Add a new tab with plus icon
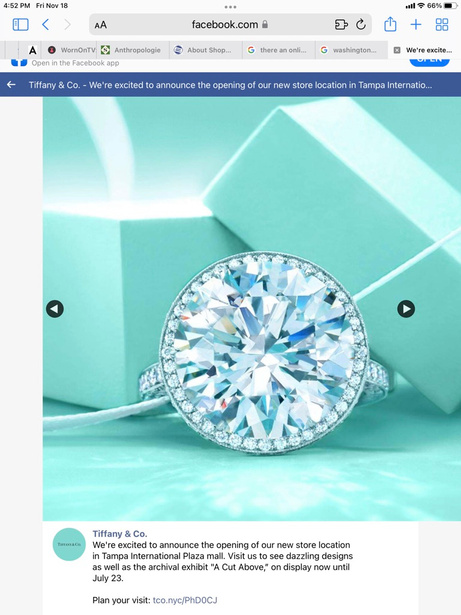Image resolution: width=461 pixels, height=615 pixels. click(x=416, y=25)
